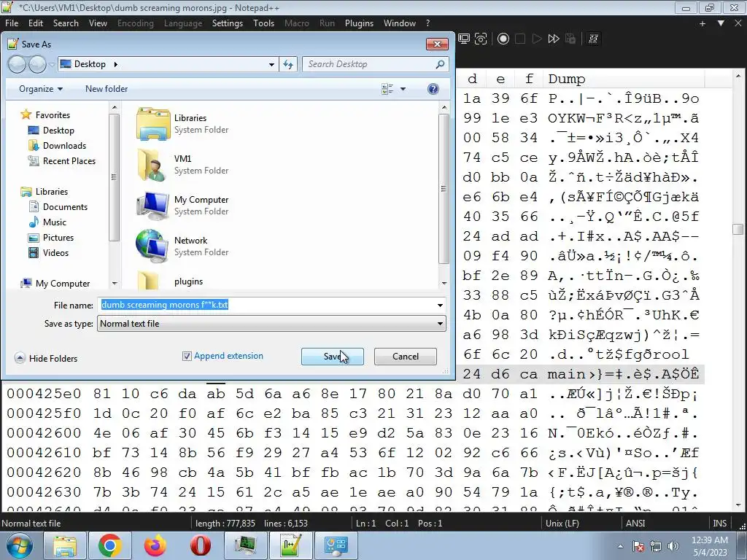Open the VM1 system folder

point(182,165)
